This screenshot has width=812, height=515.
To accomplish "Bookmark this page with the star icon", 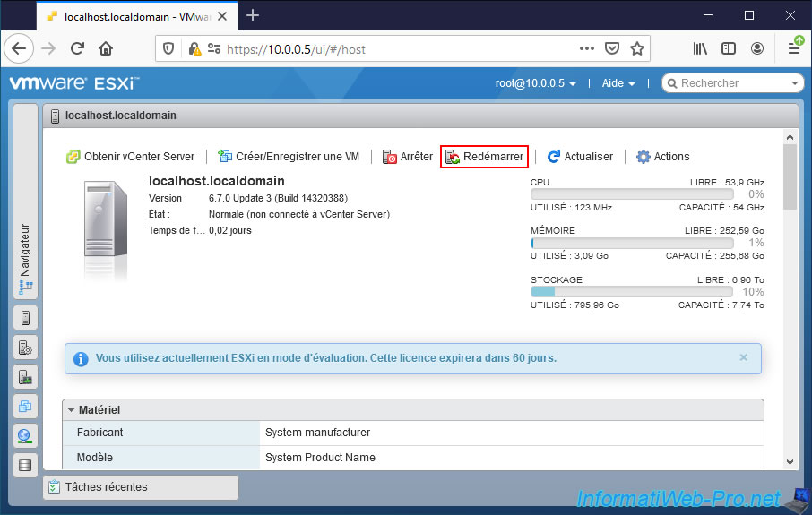I will click(x=637, y=48).
